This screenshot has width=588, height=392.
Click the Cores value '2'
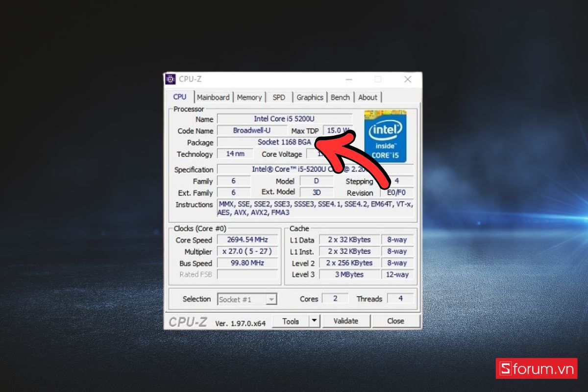coord(335,298)
